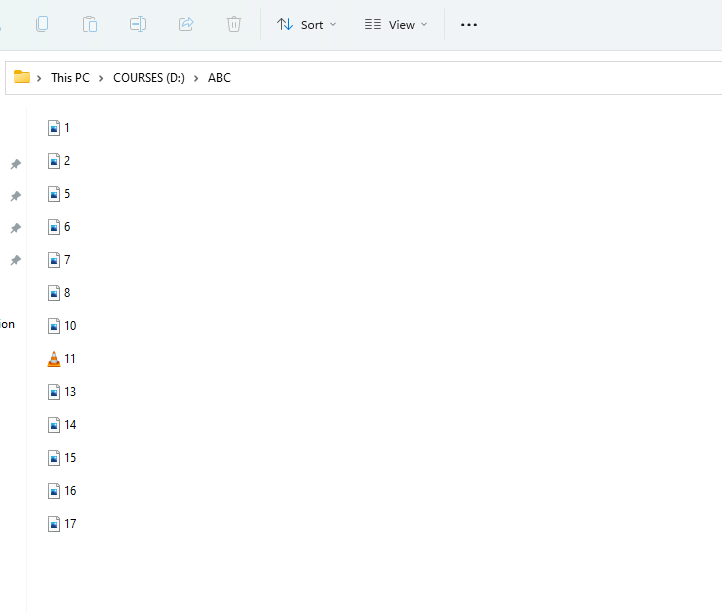Select the file named 1
Viewport: 722px width, 614px height.
pos(66,128)
